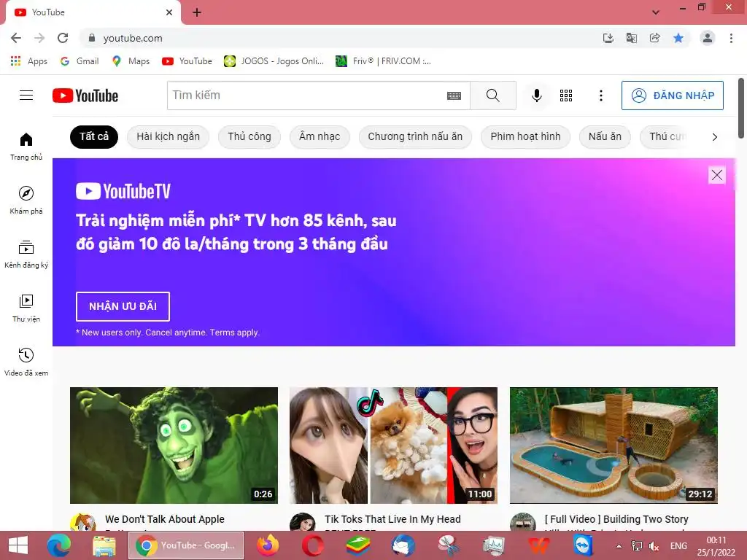Image resolution: width=747 pixels, height=560 pixels.
Task: Click the NHẬN ƯU ĐÃI button
Action: pos(123,306)
